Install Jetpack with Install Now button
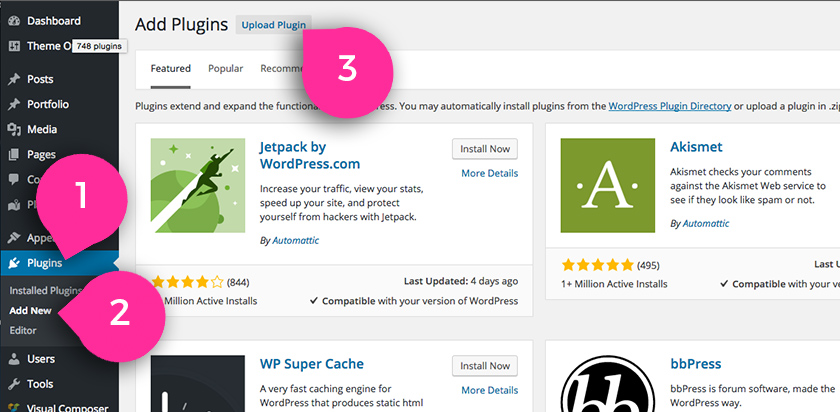 485,149
